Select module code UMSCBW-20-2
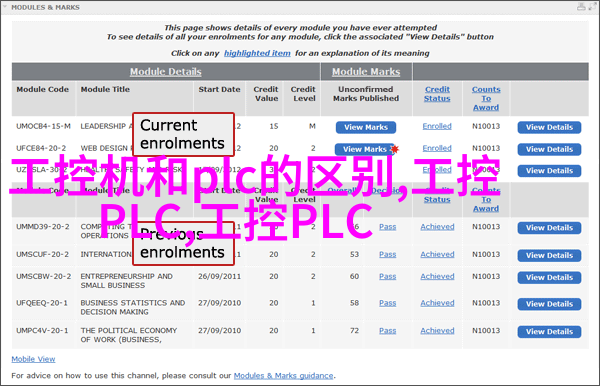 [x=43, y=276]
